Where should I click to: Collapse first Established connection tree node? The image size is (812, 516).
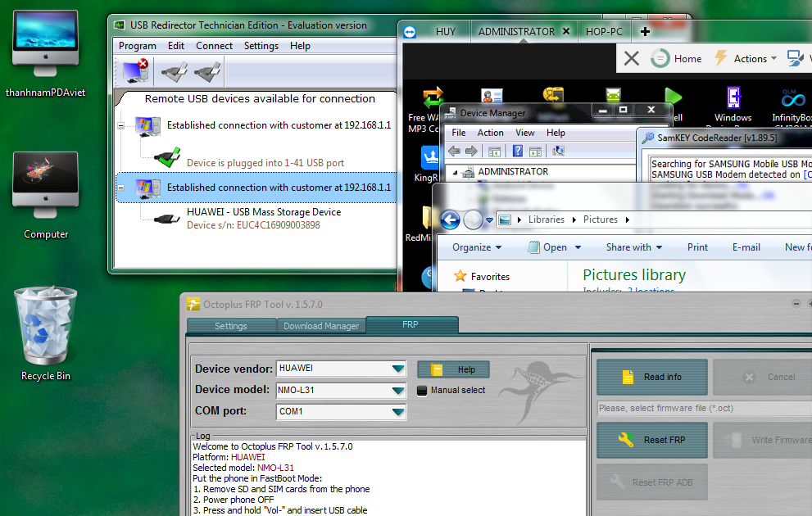[120, 125]
